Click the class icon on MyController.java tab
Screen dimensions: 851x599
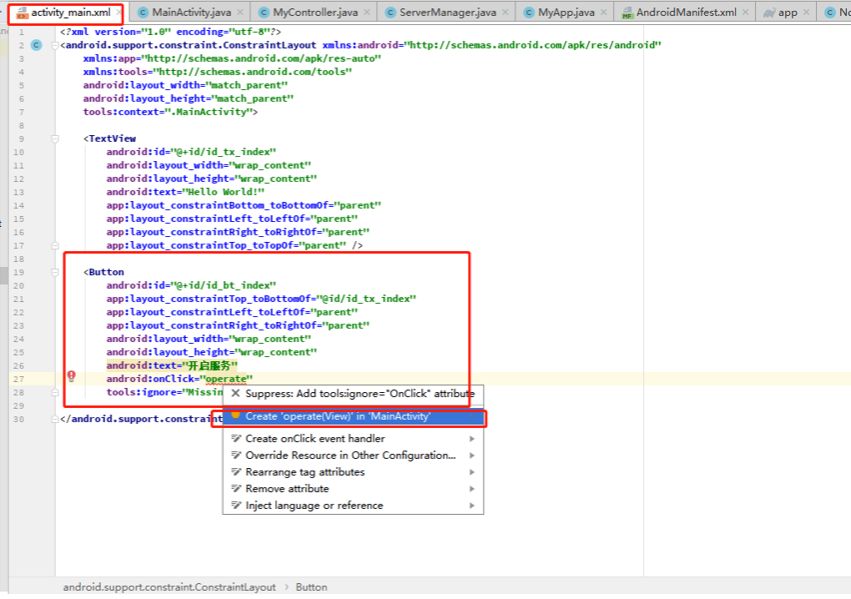click(x=264, y=12)
